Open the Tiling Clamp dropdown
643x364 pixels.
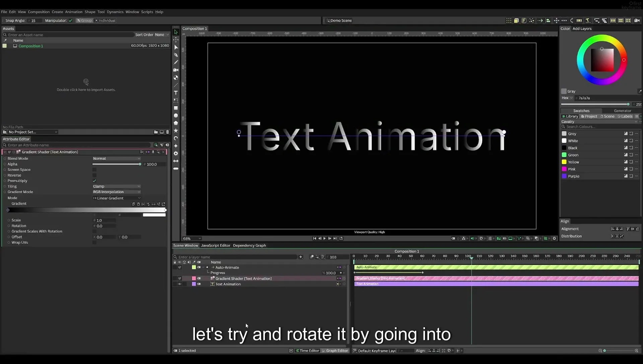coord(117,186)
